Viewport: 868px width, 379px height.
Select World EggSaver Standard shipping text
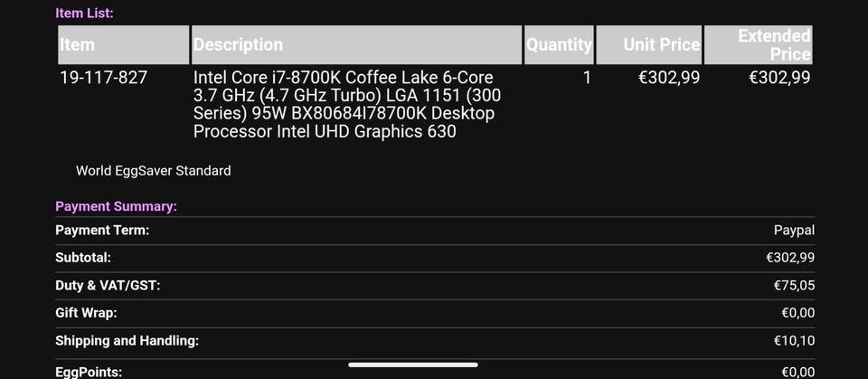coord(153,170)
